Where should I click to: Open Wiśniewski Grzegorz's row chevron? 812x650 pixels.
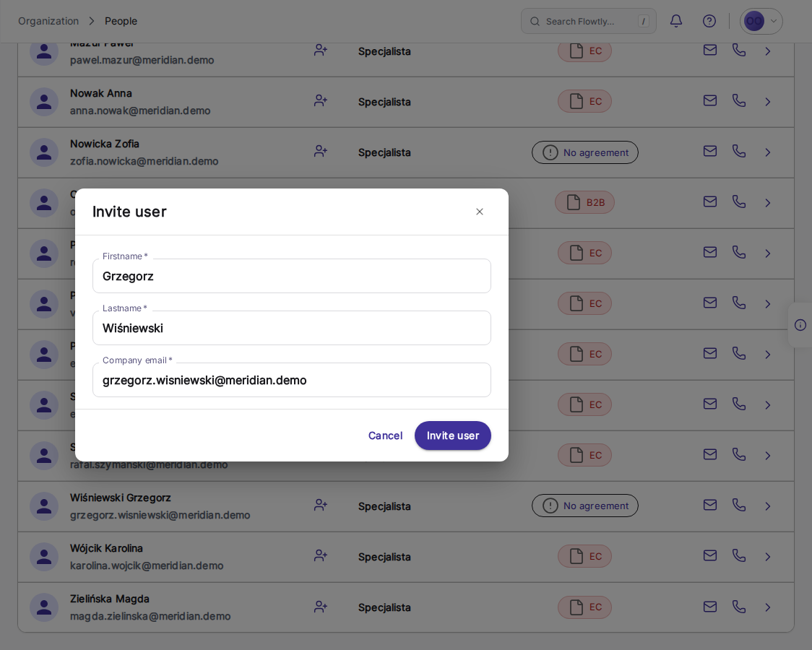768,506
